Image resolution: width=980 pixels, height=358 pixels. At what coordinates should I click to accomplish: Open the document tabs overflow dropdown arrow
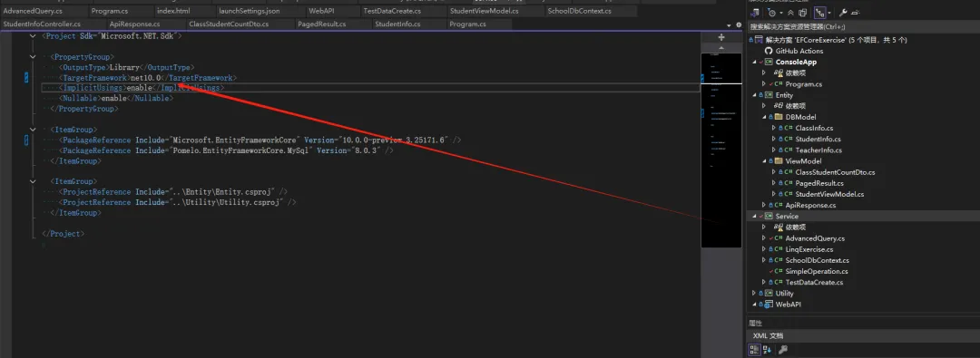click(x=730, y=25)
